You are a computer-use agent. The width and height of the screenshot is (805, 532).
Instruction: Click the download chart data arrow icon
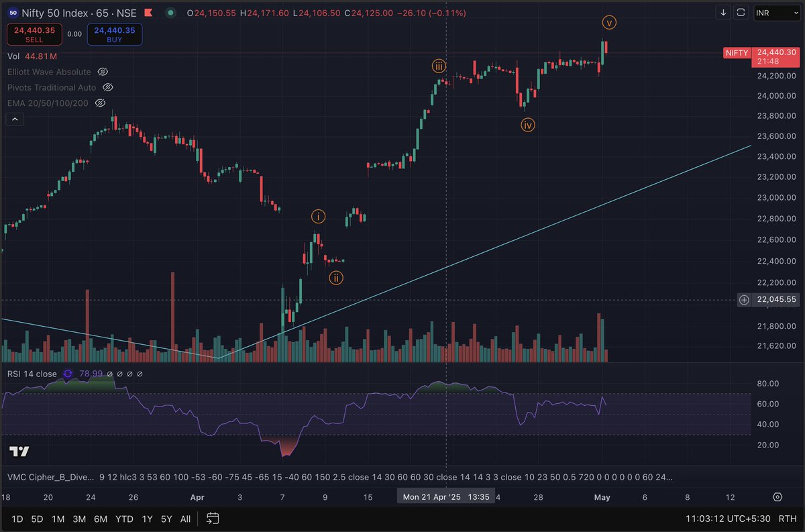723,12
